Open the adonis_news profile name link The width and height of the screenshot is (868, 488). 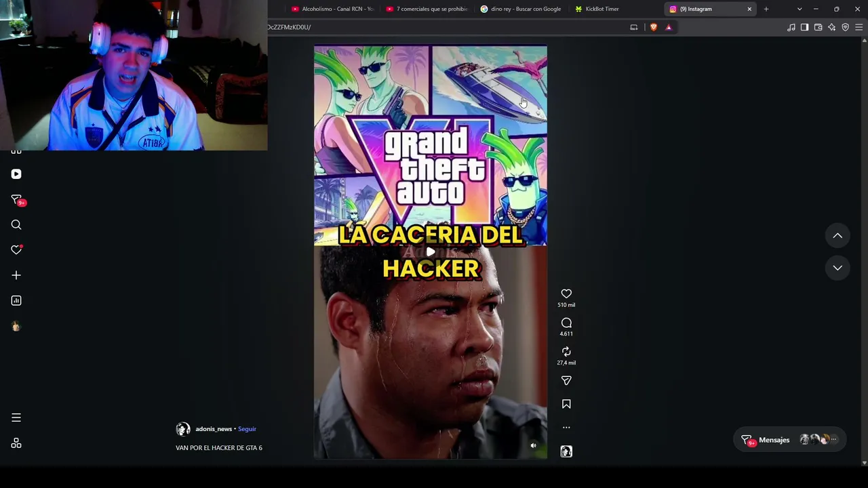click(214, 429)
